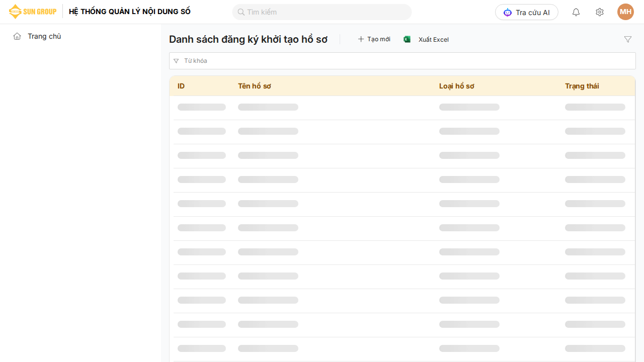Click the home icon beside Trang chủ
The image size is (644, 362).
pyautogui.click(x=17, y=36)
